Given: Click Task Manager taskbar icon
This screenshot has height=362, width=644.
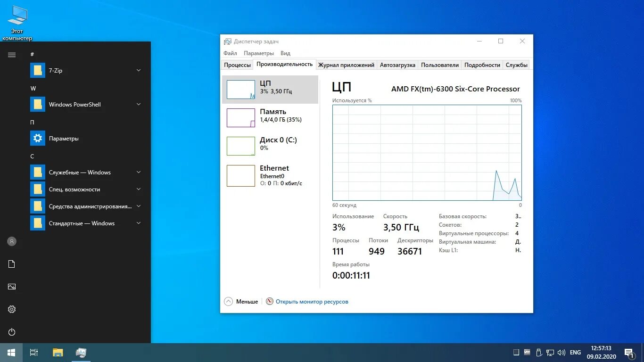Looking at the screenshot, I should click(81, 353).
